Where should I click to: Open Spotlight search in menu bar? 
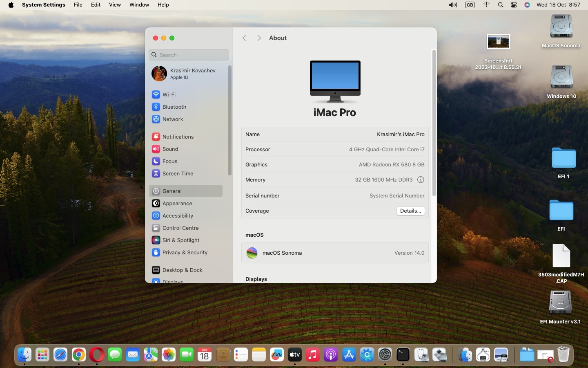click(x=501, y=5)
